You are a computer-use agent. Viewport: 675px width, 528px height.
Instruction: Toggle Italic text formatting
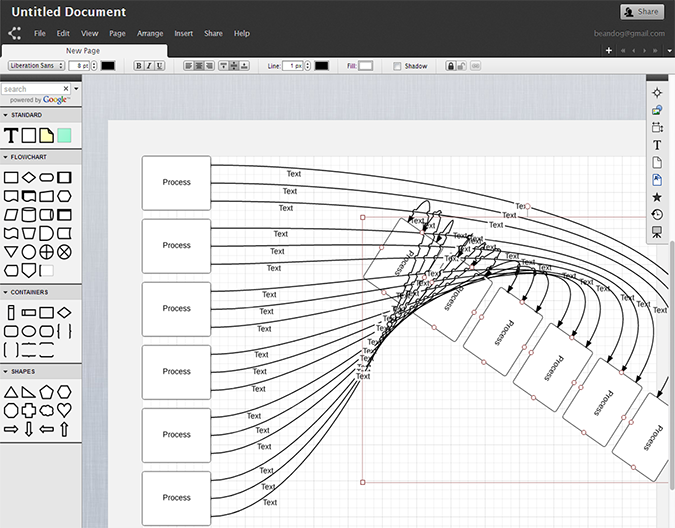[150, 66]
